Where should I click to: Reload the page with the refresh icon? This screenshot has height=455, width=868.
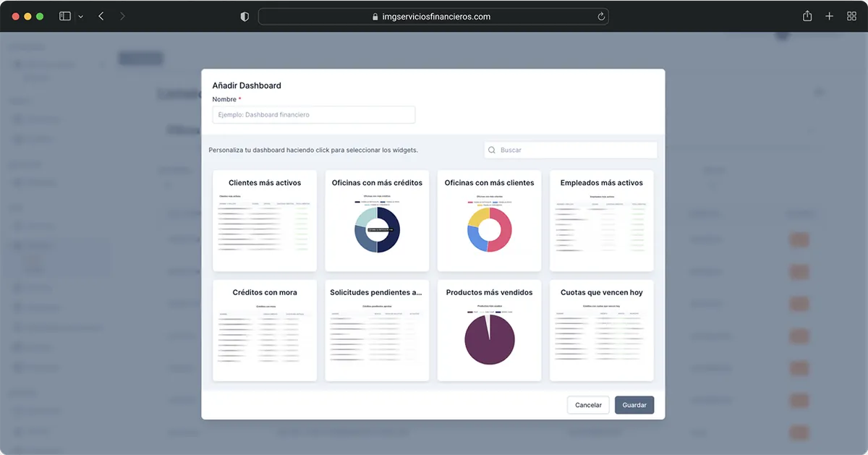[600, 17]
